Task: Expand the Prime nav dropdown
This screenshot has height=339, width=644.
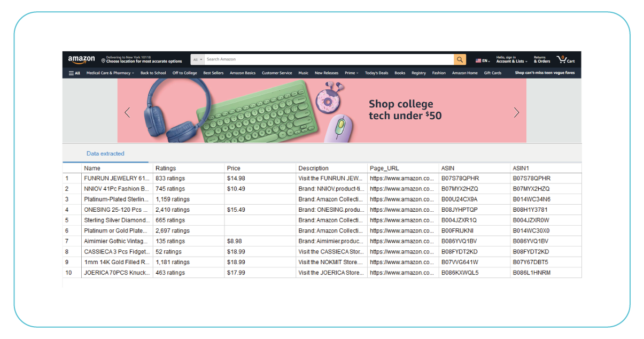Action: [352, 73]
